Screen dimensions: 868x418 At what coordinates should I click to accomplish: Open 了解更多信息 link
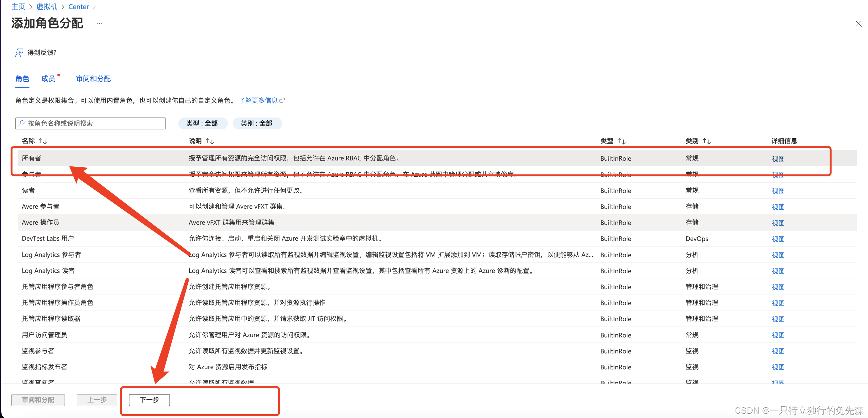coord(258,100)
